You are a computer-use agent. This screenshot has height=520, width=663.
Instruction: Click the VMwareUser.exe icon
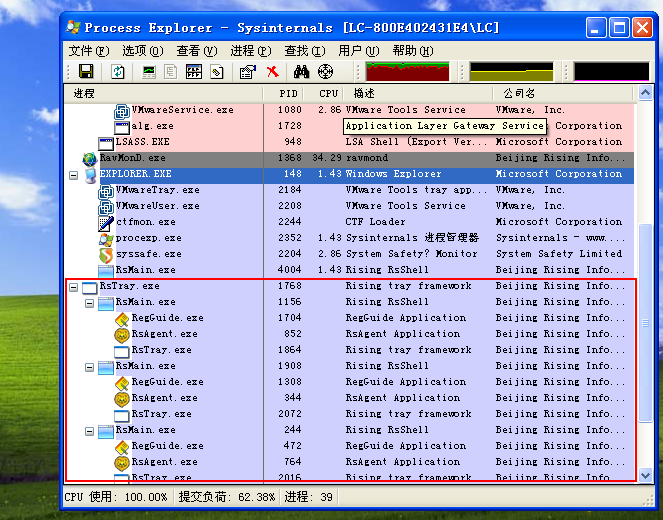[x=106, y=207]
